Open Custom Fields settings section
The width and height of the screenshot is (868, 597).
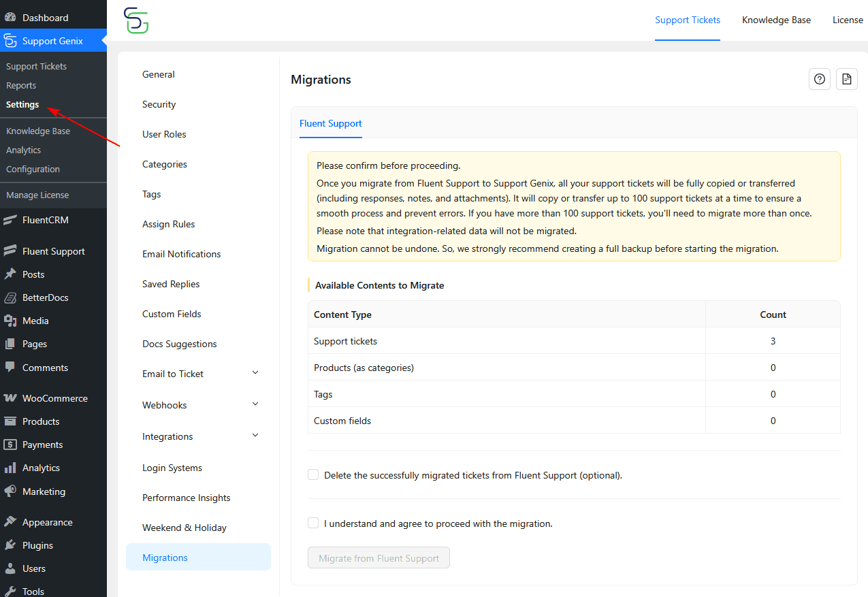point(198,314)
